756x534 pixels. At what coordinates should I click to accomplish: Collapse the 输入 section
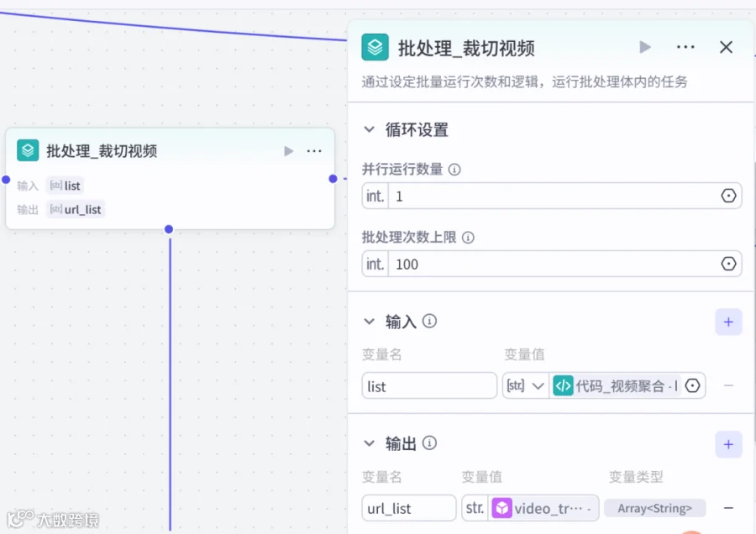point(369,321)
